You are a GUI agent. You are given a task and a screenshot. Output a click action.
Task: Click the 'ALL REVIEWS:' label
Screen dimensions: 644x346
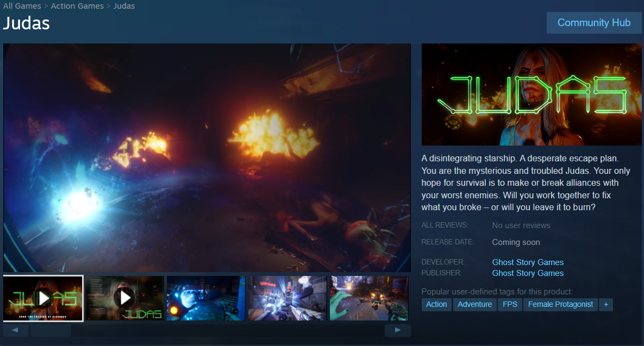(445, 225)
